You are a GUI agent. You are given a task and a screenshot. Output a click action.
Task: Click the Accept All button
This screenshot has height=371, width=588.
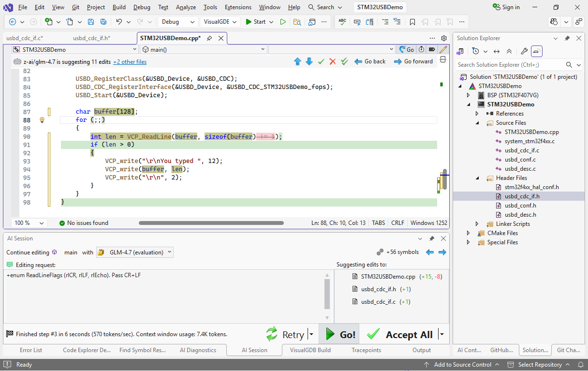[x=400, y=335]
